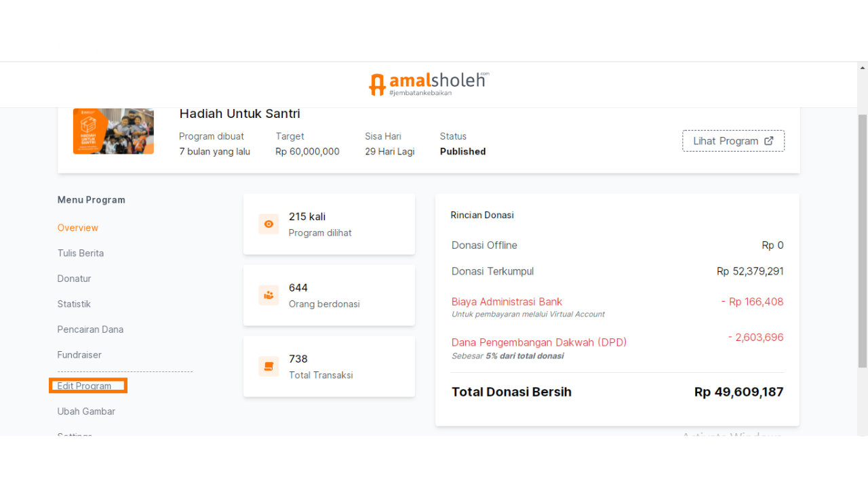Click the receipt icon on Total Transaksi card
The image size is (868, 488).
(x=269, y=366)
